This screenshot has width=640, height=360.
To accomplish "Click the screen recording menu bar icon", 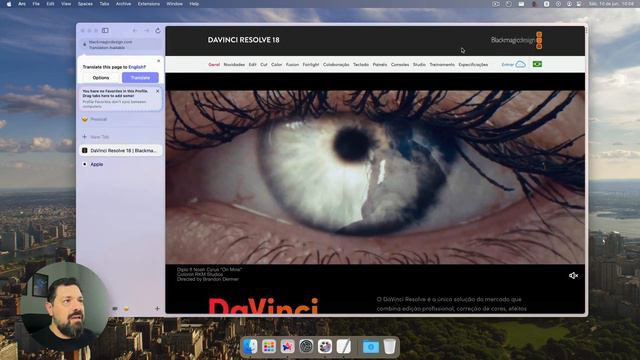I will coord(496,4).
